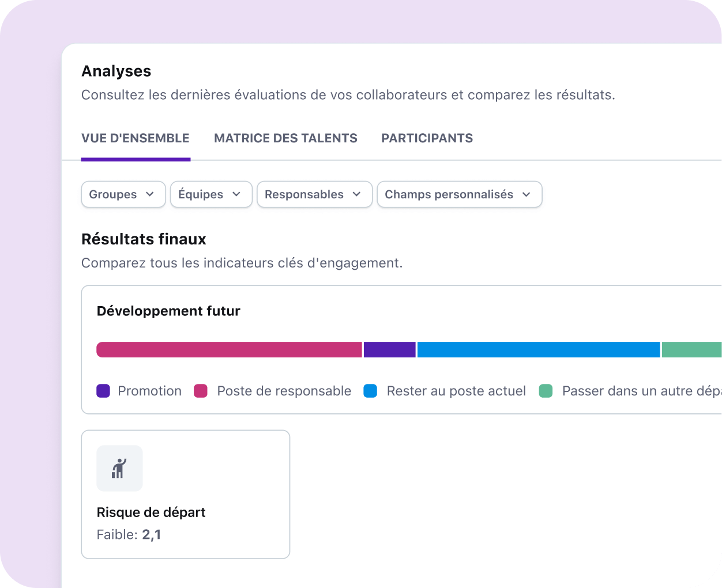The height and width of the screenshot is (588, 722).
Task: Expand the Champs personnalisés dropdown
Action: (x=460, y=194)
